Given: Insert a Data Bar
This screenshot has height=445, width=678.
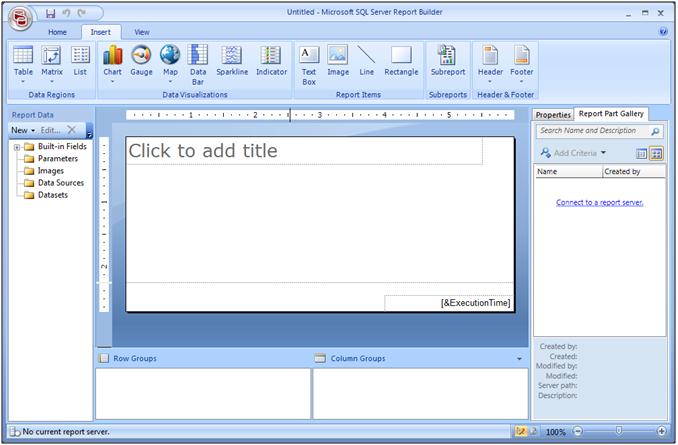Looking at the screenshot, I should (x=198, y=65).
